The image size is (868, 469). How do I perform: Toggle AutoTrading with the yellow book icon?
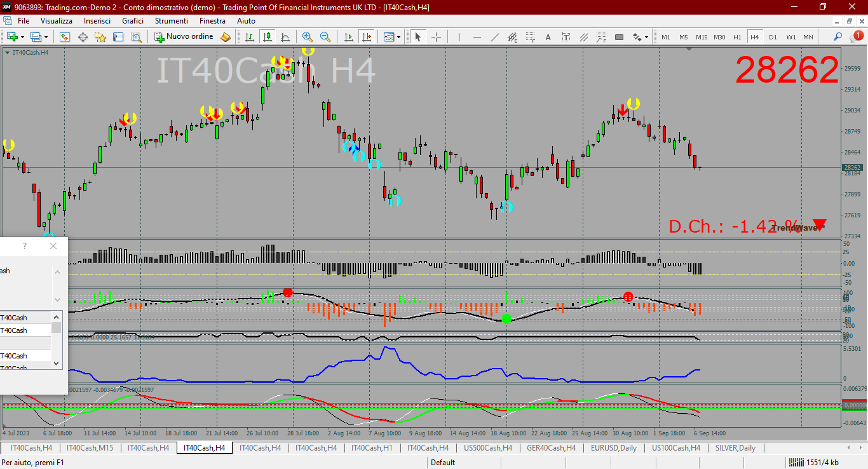click(226, 37)
